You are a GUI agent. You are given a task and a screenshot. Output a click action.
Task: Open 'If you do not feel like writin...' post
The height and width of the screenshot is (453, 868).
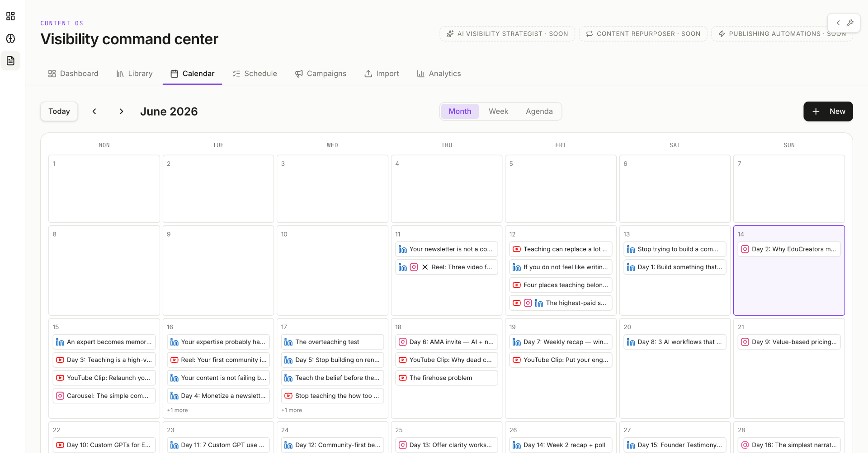click(561, 267)
